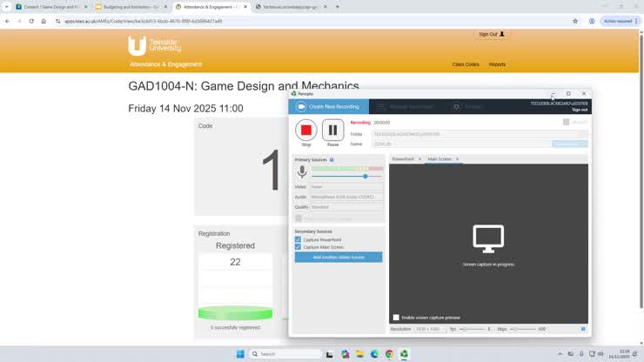Switch to Budgeting and Estimation tab

point(131,7)
